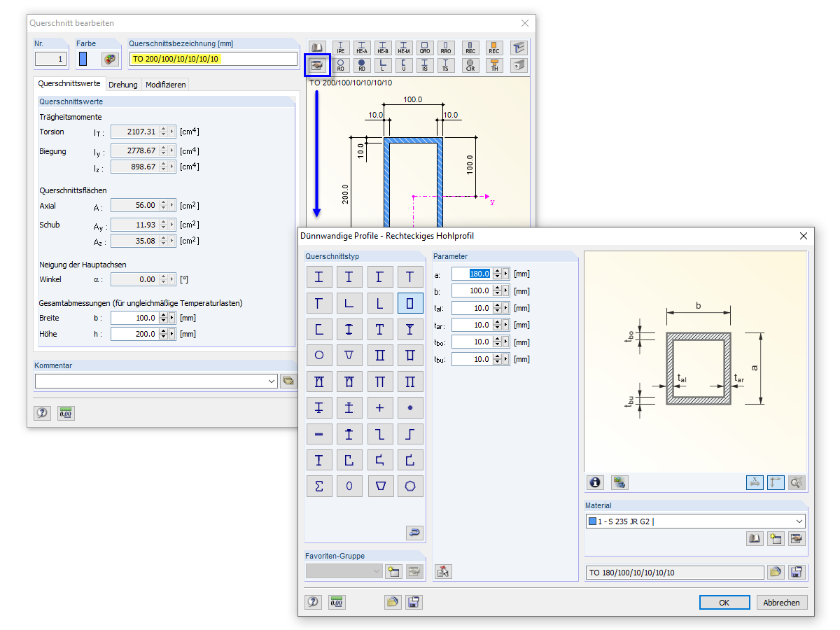Edit material with the hand icon
This screenshot has height=630, width=840.
point(797,538)
